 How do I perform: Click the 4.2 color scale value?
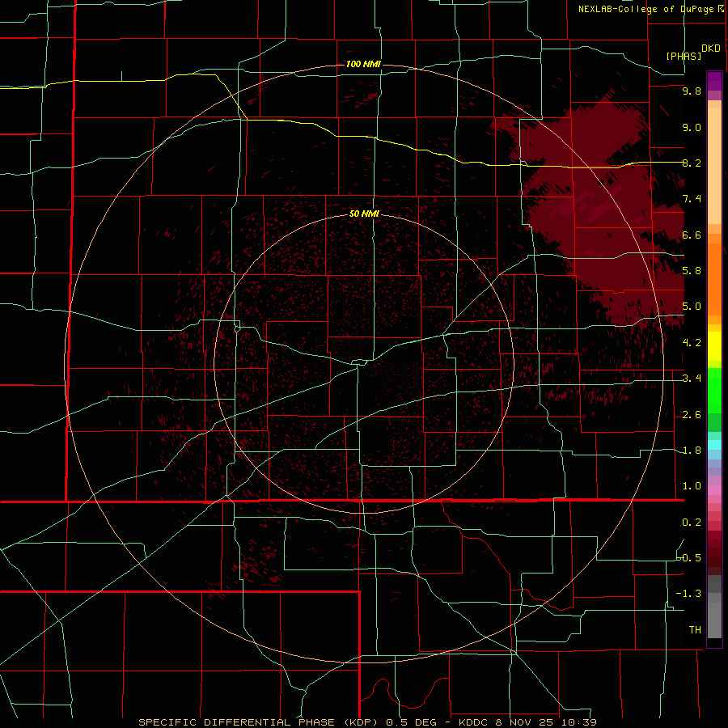692,343
